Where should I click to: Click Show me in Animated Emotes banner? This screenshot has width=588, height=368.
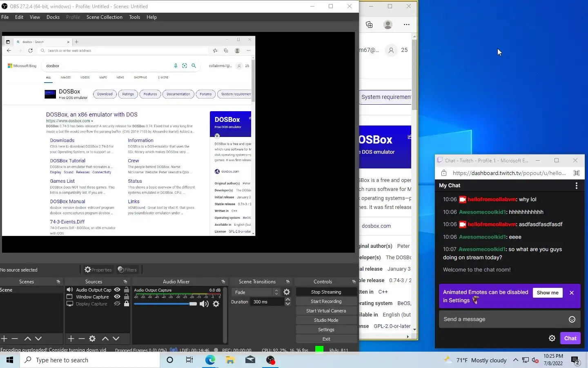coord(548,293)
